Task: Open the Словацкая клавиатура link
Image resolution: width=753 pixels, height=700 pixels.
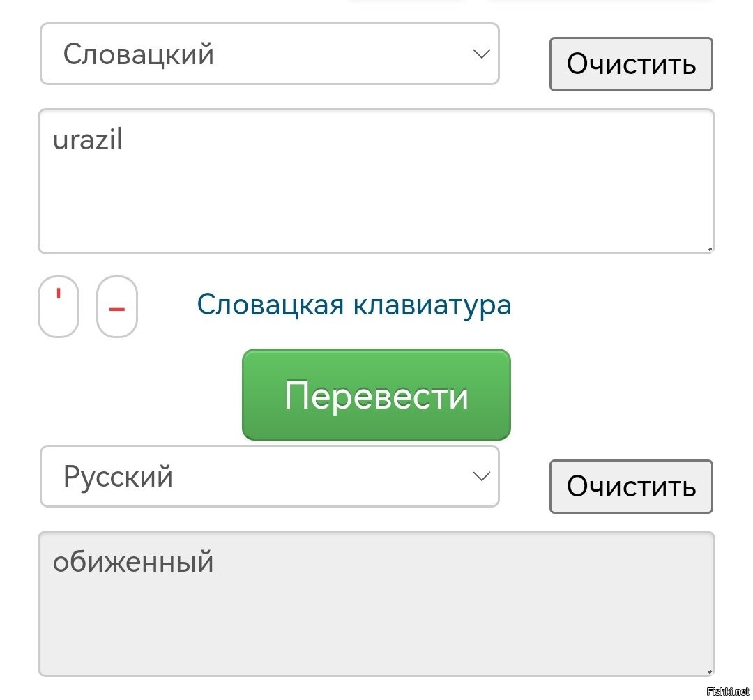Action: click(354, 305)
